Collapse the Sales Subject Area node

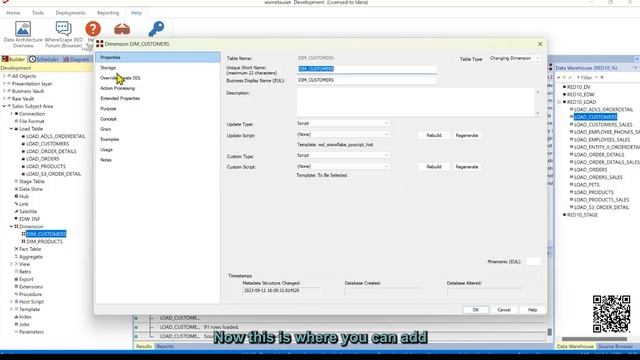4,106
